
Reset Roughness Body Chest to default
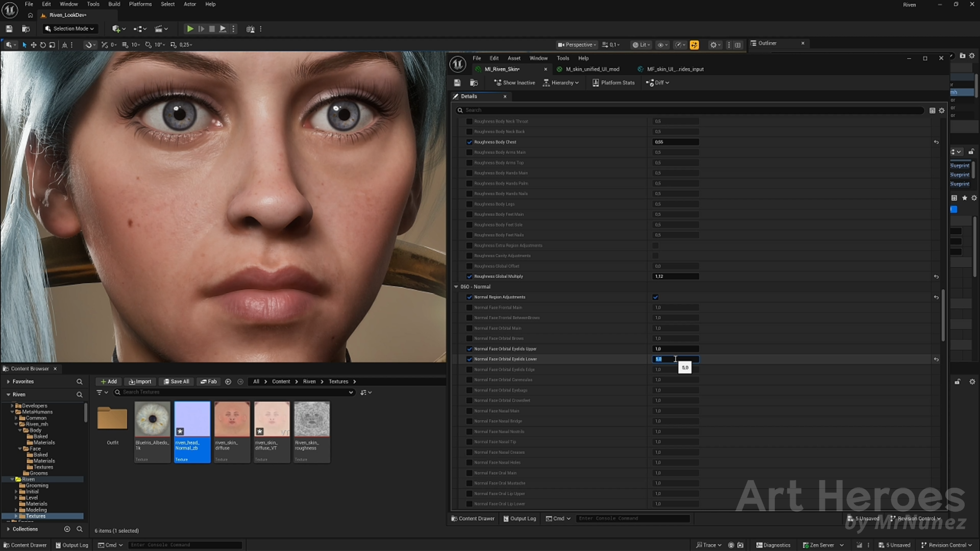(x=936, y=142)
